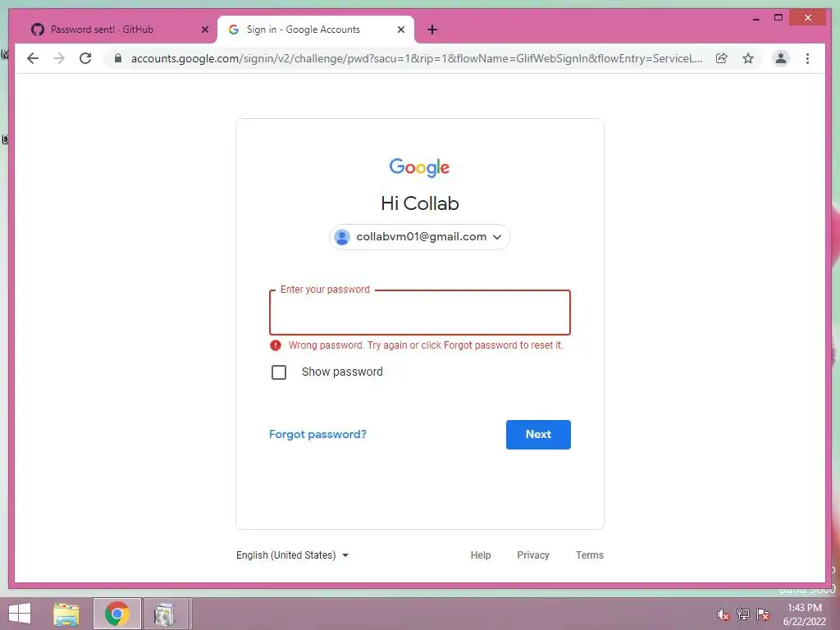This screenshot has width=840, height=630.
Task: Open the Windows Start menu
Action: 20,614
